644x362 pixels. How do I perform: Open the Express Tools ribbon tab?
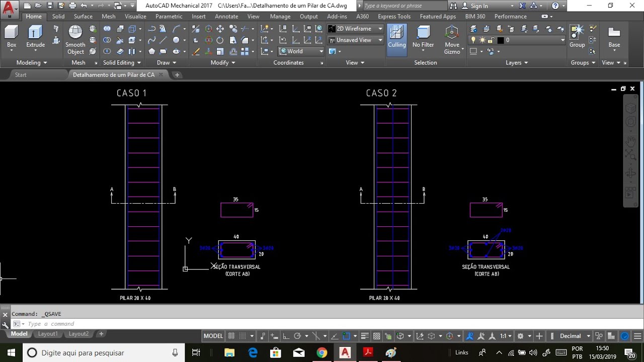click(394, 16)
